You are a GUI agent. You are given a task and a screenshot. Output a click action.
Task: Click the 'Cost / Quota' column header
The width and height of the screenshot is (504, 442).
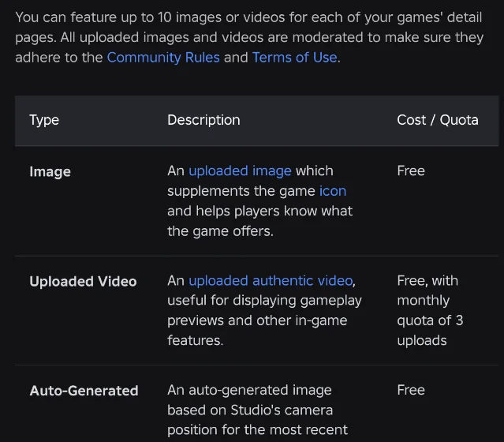(x=438, y=120)
